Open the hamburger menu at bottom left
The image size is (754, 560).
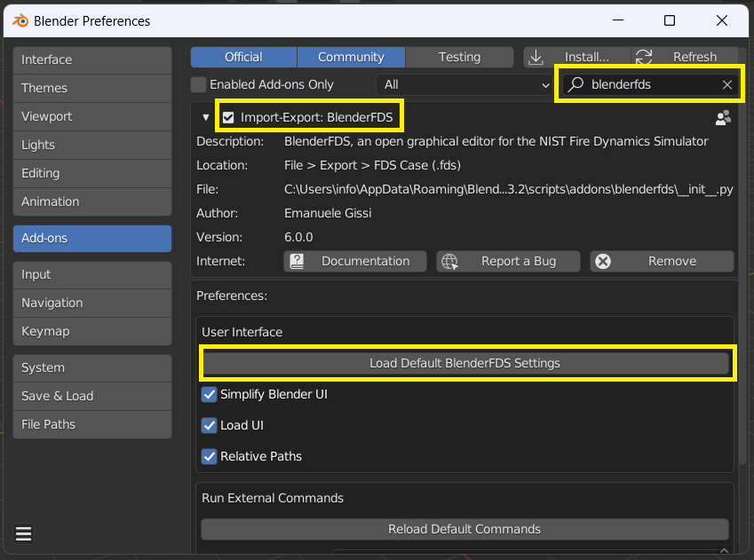pyautogui.click(x=23, y=533)
